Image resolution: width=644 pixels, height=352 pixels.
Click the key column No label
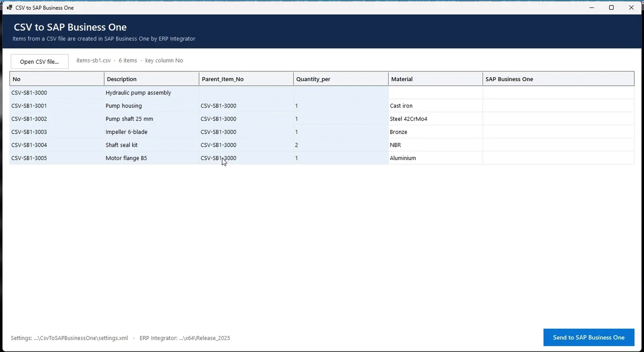pos(164,61)
